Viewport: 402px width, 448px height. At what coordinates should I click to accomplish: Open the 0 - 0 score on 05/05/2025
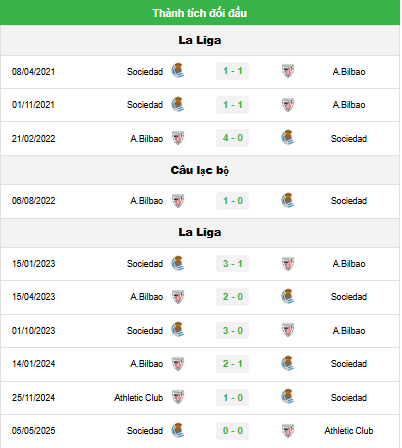(232, 431)
